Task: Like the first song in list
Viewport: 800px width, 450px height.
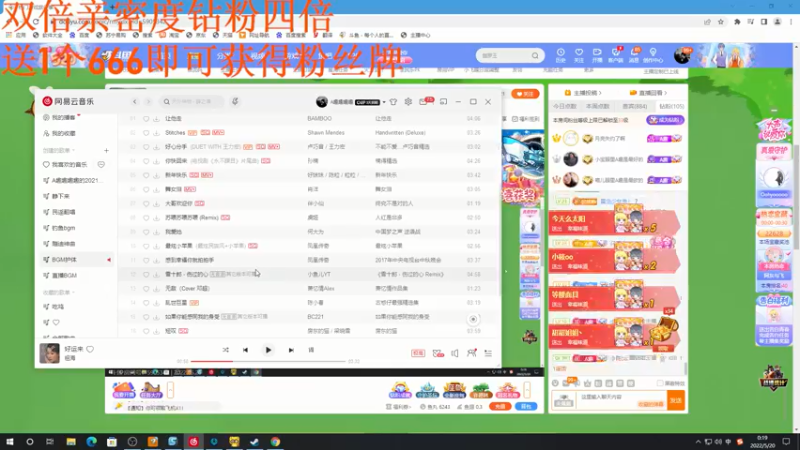Action: (x=146, y=118)
